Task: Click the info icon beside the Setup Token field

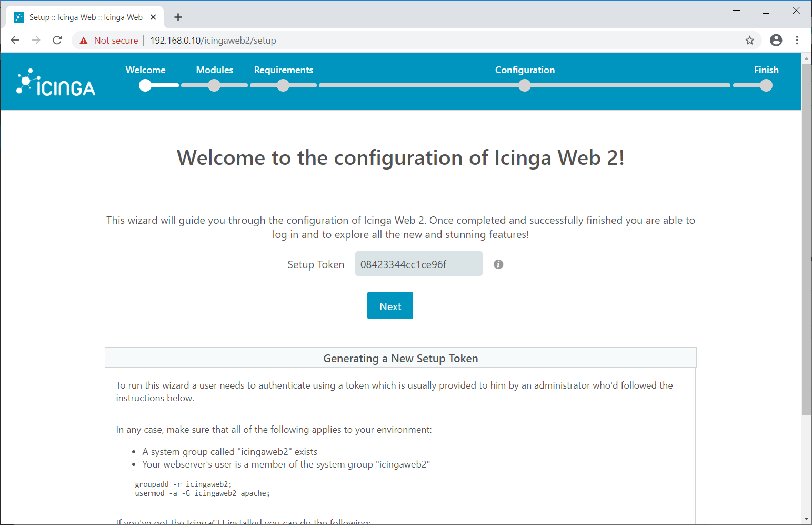Action: [x=498, y=264]
